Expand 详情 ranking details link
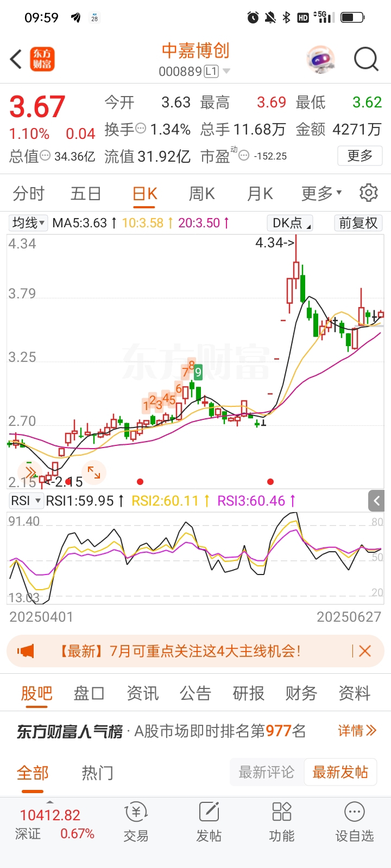Screen dimensions: 391x868 pos(357,731)
